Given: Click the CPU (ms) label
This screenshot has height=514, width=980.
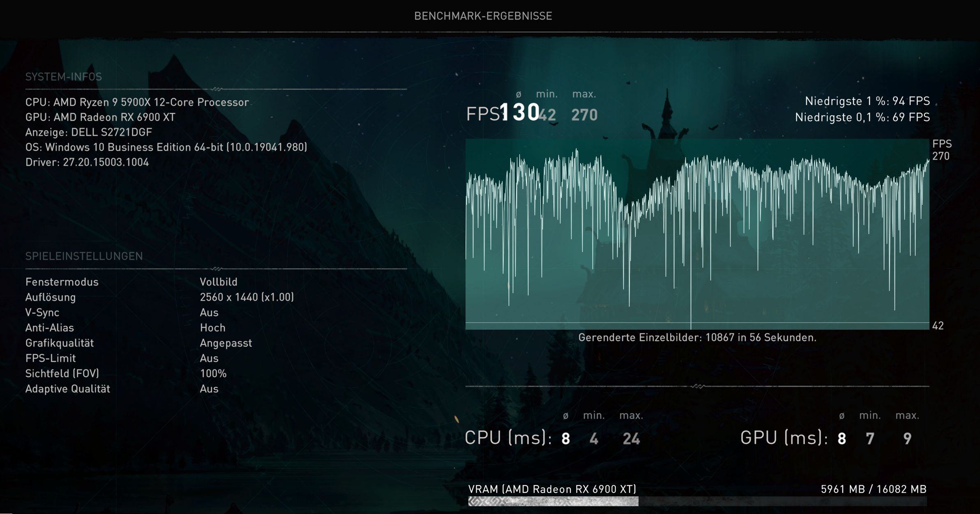Looking at the screenshot, I should pos(508,438).
